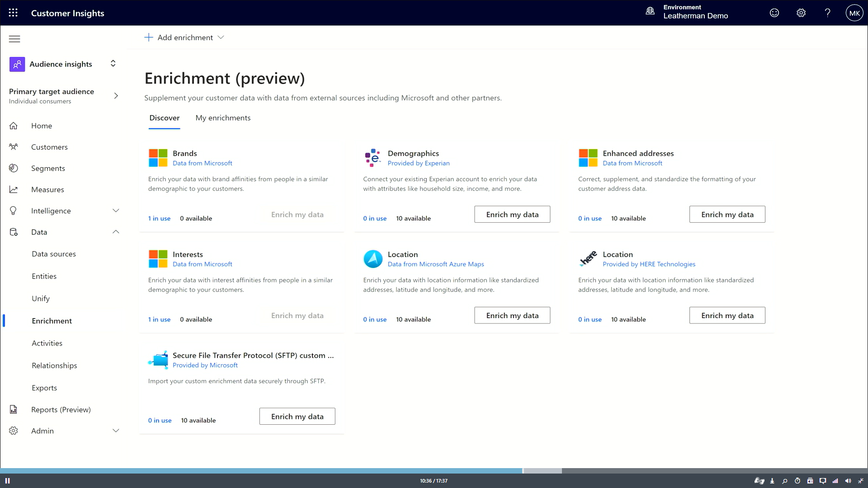Open the app launcher waffle icon
The image size is (868, 488).
point(13,13)
